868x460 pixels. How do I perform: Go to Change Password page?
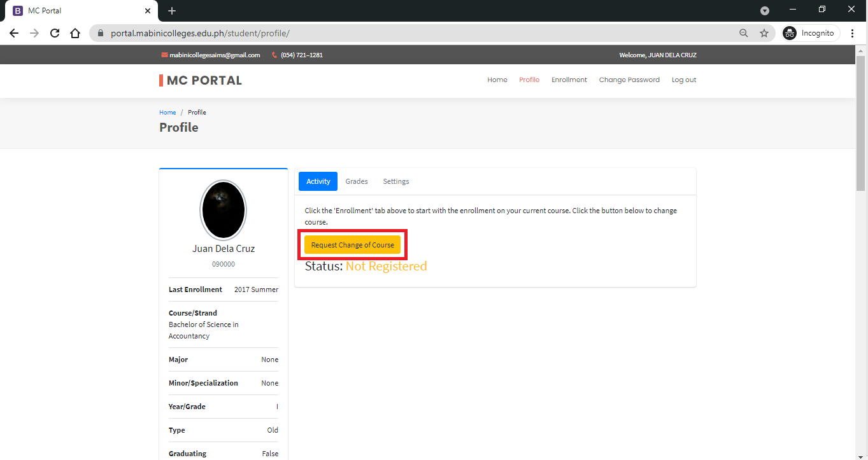[x=629, y=80]
